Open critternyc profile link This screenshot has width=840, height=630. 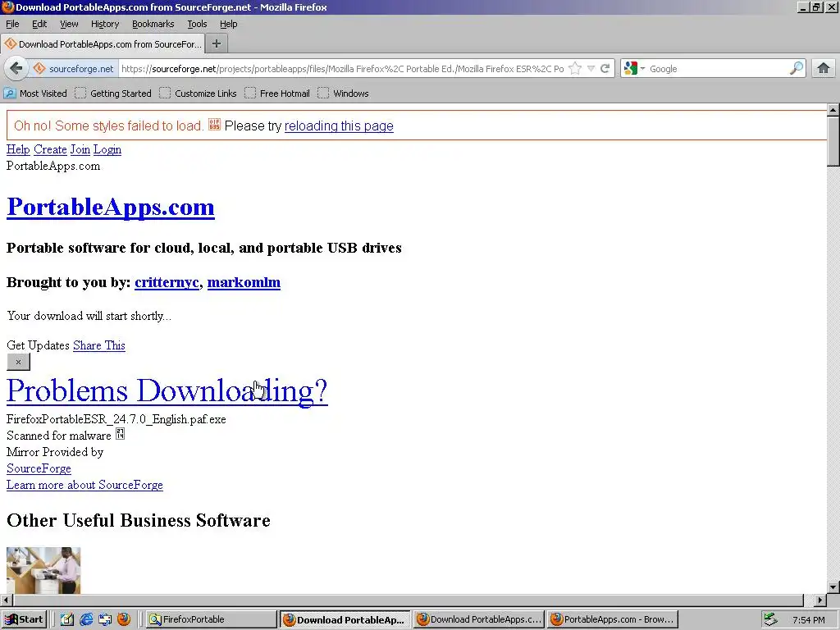[167, 282]
